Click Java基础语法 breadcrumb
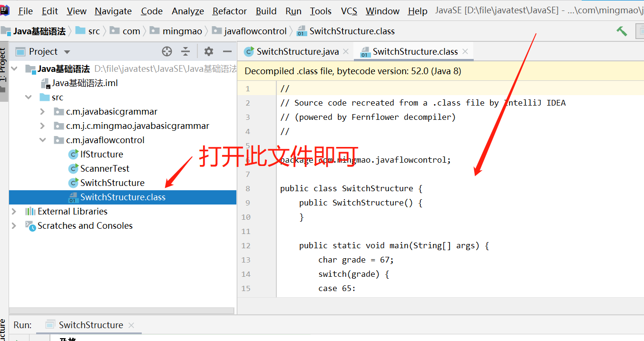 pyautogui.click(x=39, y=31)
